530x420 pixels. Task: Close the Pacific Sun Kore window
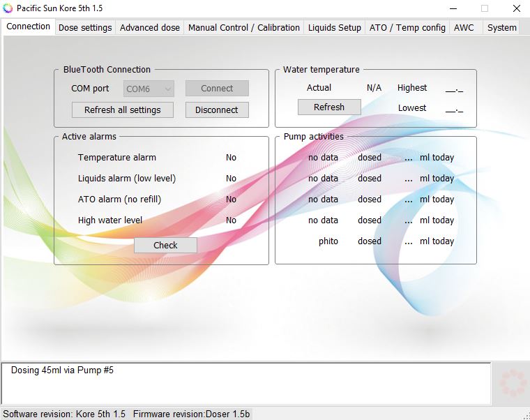[x=517, y=8]
